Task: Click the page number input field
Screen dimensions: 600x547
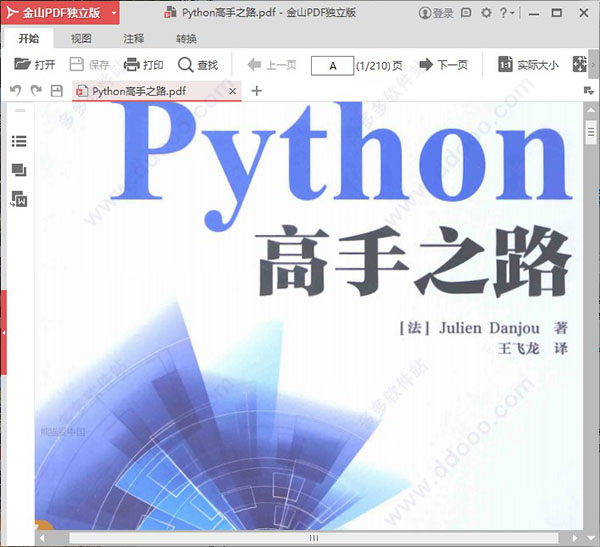Action: tap(332, 66)
